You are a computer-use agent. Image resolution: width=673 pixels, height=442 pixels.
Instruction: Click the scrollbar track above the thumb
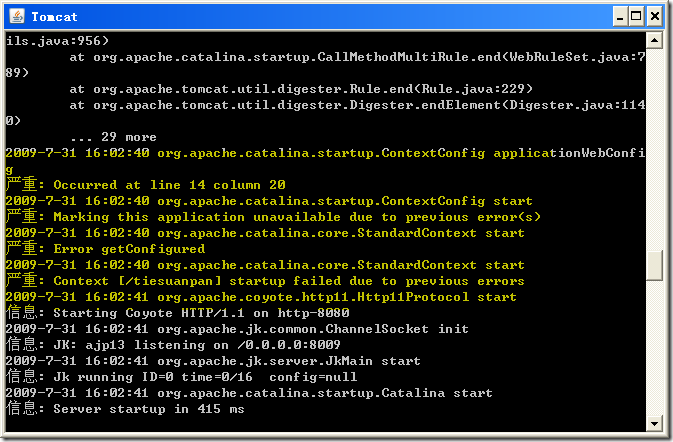click(x=654, y=149)
